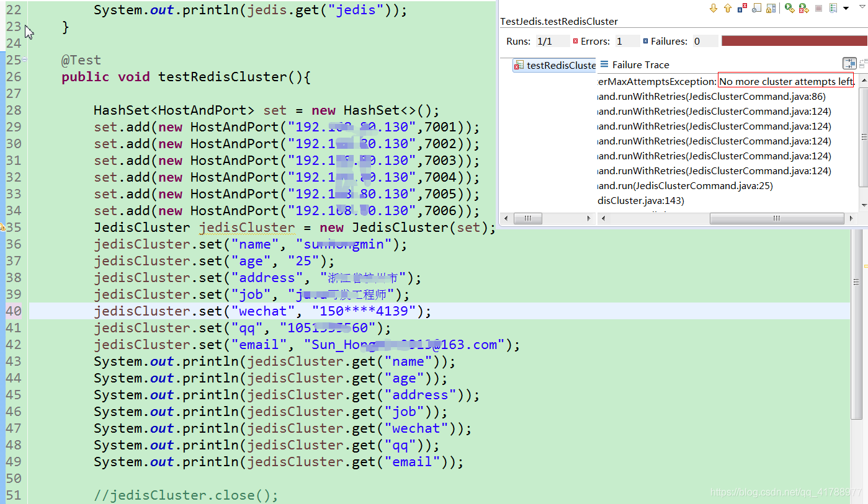Select 'No more cluster attempts left' trace line
868x504 pixels.
click(787, 81)
